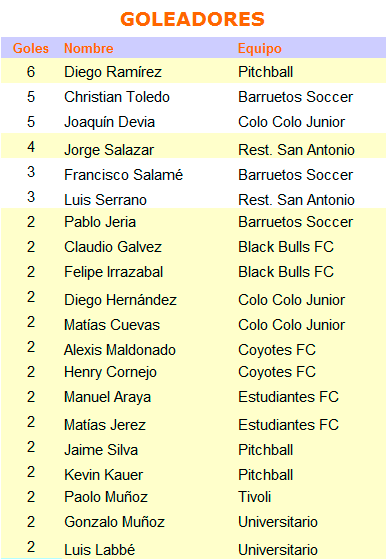
Task: Click the Jorge Salazar name cell
Action: click(x=109, y=150)
